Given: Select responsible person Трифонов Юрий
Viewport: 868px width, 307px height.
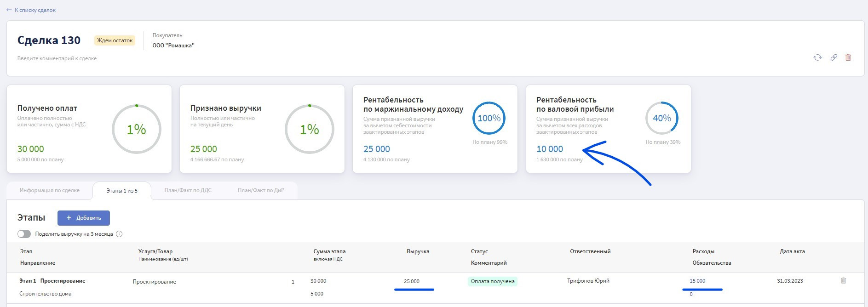Looking at the screenshot, I should 588,281.
